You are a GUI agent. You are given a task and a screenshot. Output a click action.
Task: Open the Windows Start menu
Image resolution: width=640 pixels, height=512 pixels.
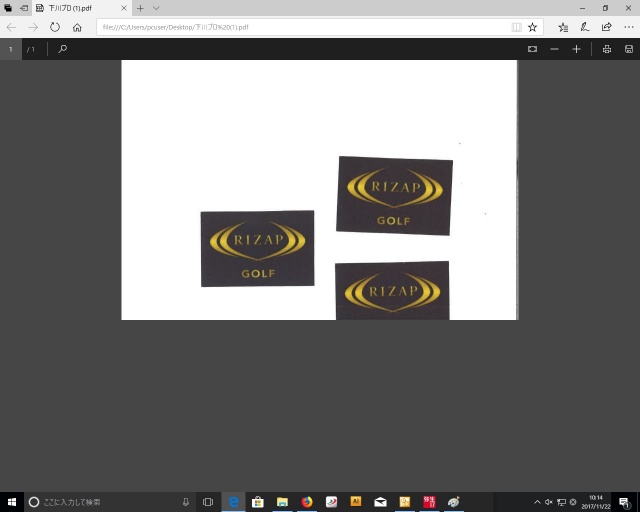point(11,502)
